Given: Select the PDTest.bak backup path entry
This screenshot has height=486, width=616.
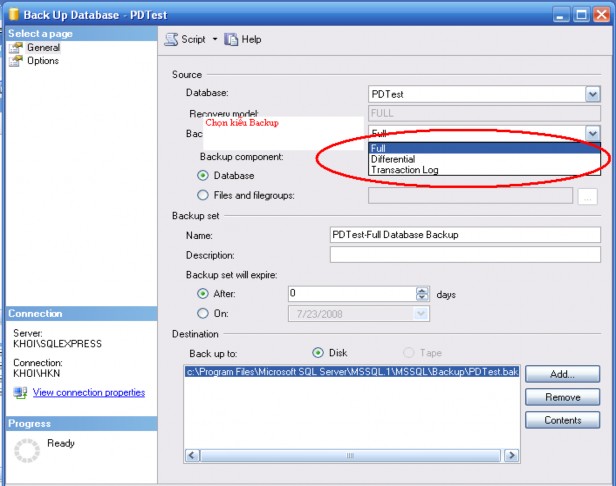Looking at the screenshot, I should 352,372.
